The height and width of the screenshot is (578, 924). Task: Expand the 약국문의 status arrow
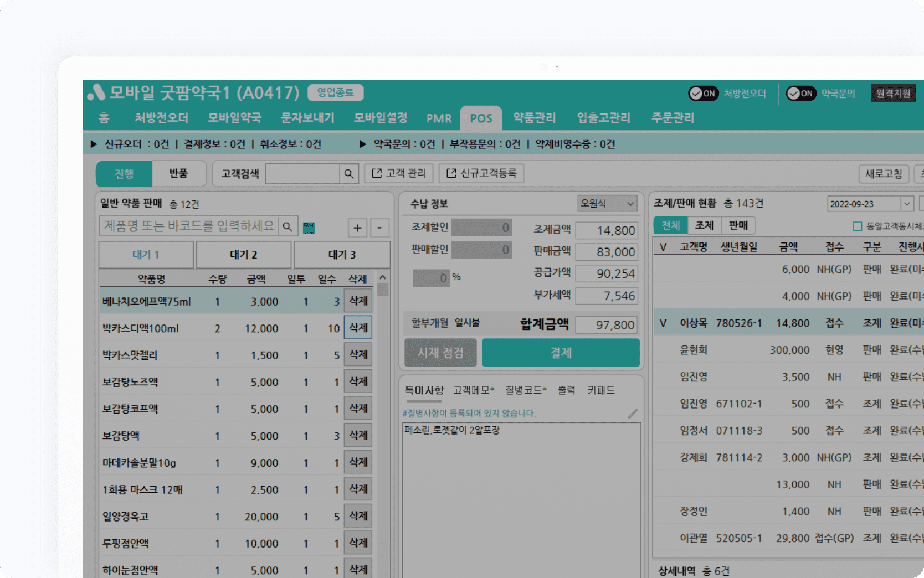pos(363,144)
